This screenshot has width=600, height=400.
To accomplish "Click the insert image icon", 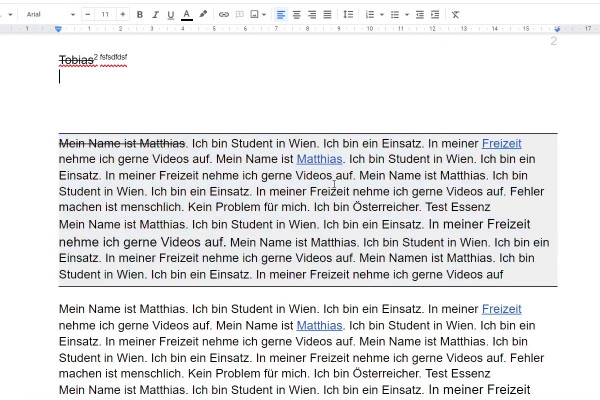I will coord(254,15).
